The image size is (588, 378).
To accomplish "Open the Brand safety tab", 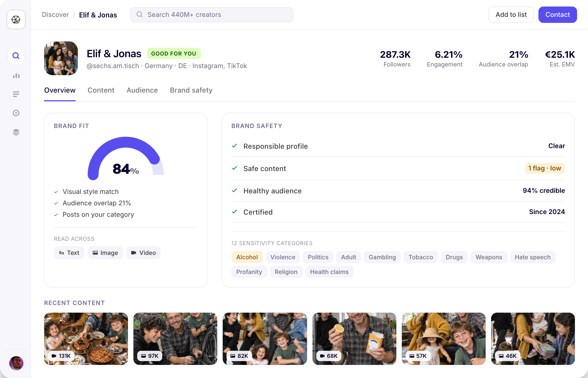I will pyautogui.click(x=191, y=90).
